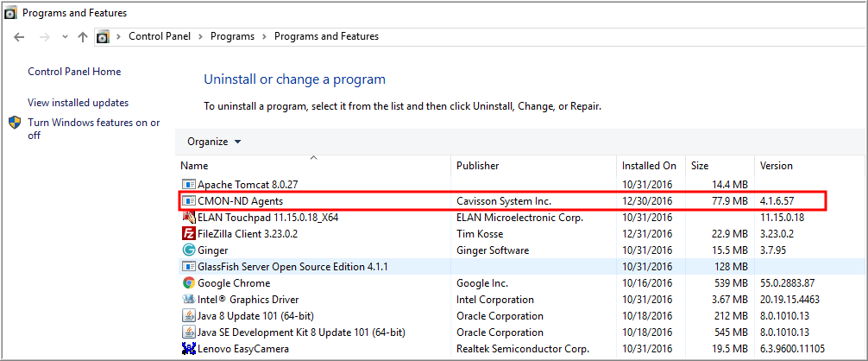Expand chevron before Control Panel breadcrumb
This screenshot has width=868, height=361.
[x=118, y=36]
